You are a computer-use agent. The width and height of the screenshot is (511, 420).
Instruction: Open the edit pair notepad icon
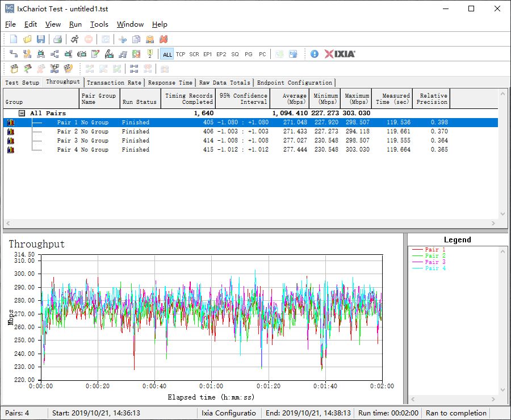(95, 54)
